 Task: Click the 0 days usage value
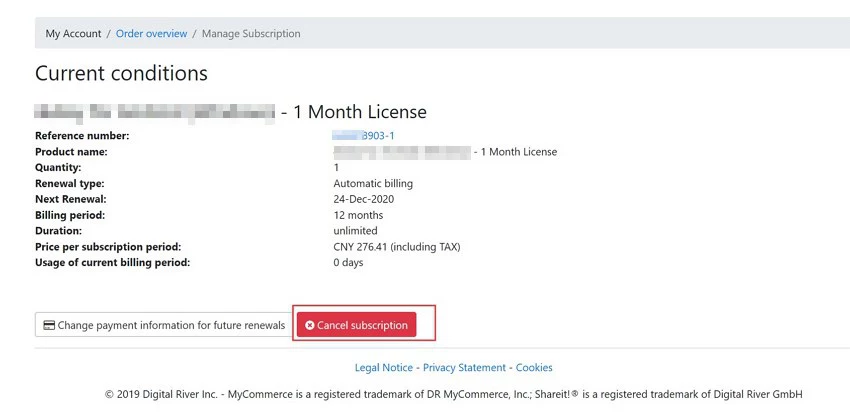pyautogui.click(x=348, y=263)
